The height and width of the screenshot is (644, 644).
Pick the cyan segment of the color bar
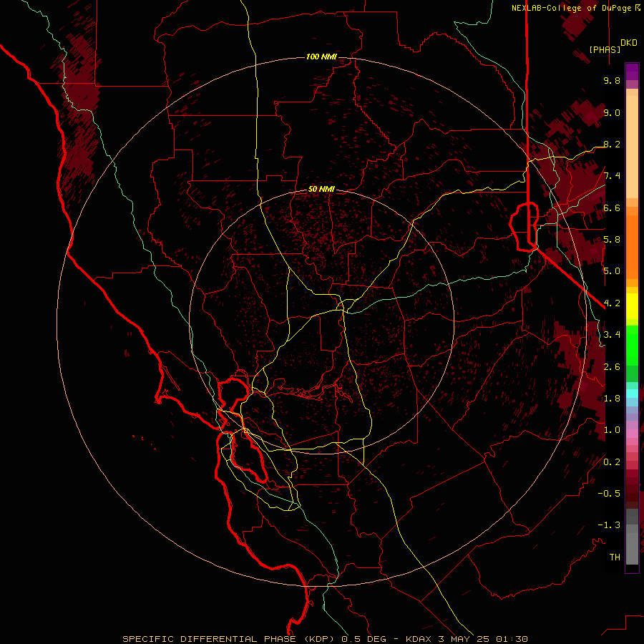[x=632, y=394]
